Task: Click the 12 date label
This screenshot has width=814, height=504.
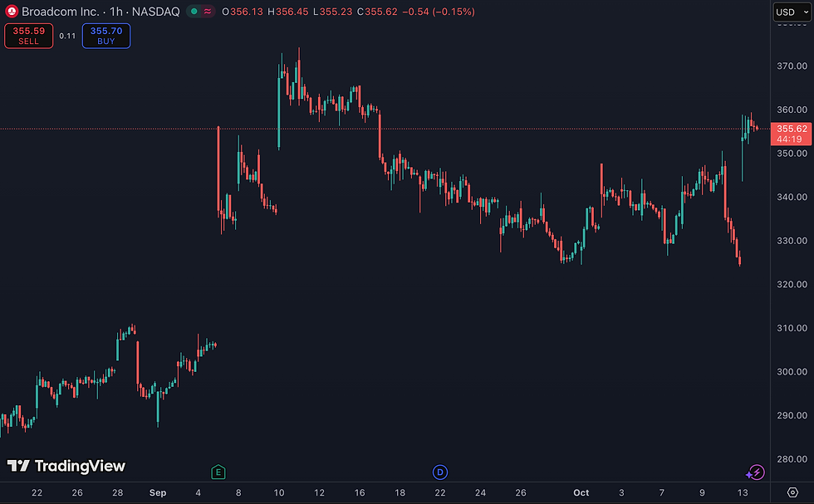Action: point(319,492)
